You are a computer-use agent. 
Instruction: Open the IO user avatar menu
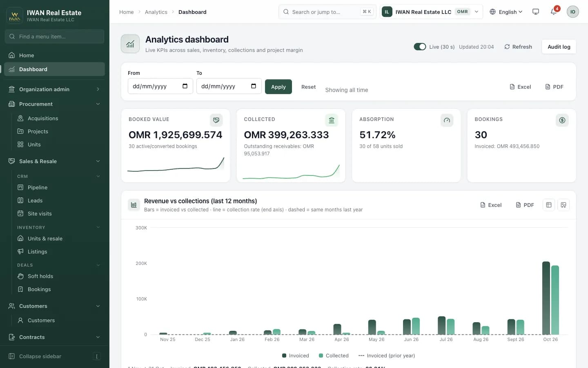pos(572,12)
